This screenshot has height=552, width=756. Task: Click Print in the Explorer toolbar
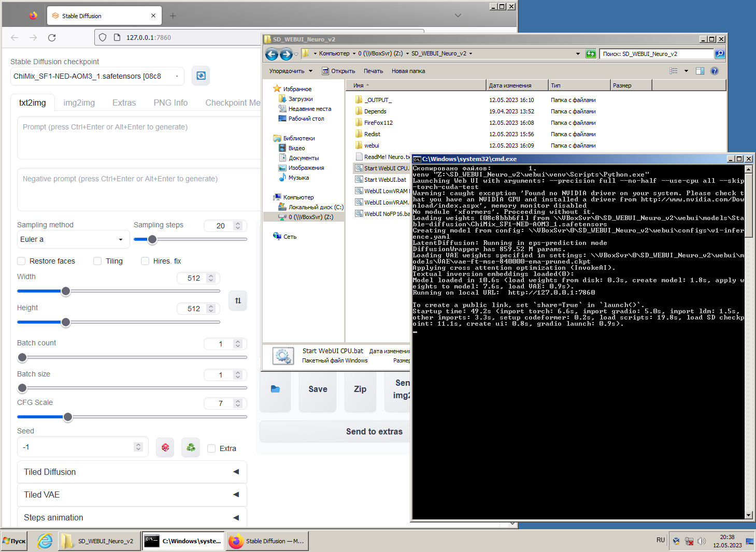tap(373, 71)
